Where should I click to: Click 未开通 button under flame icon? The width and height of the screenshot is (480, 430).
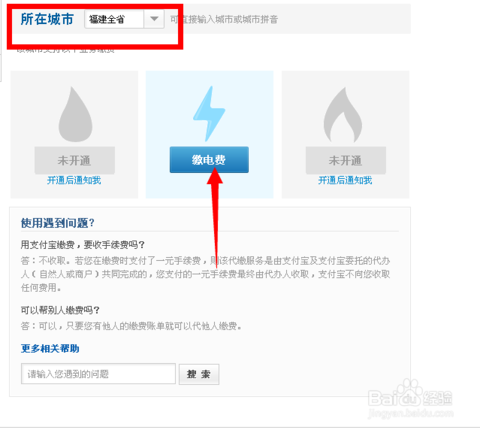coord(346,160)
